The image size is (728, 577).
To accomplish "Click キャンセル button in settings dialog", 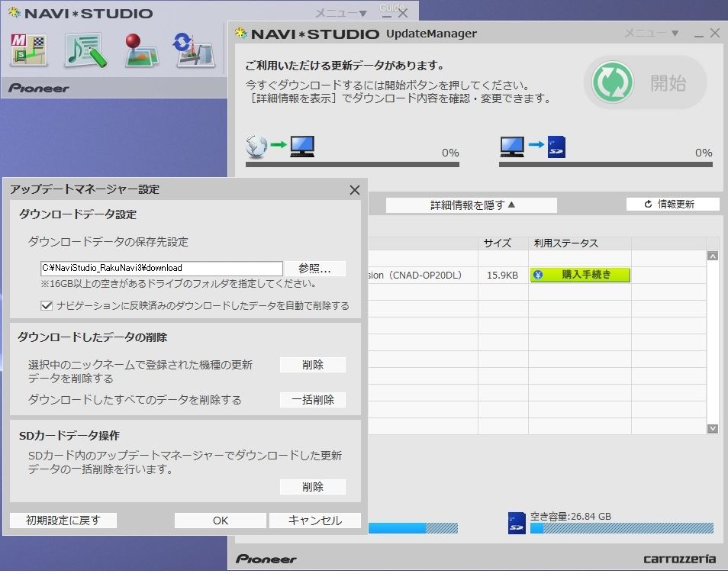I will coord(315,521).
